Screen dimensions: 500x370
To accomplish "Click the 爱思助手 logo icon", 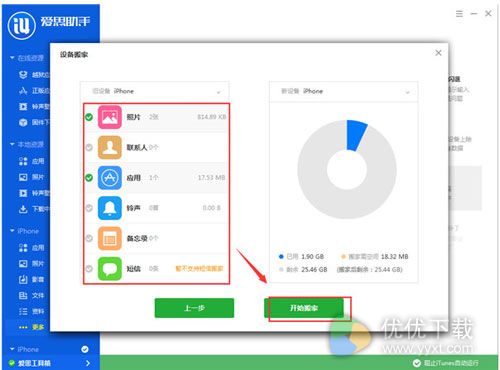I will (x=22, y=25).
